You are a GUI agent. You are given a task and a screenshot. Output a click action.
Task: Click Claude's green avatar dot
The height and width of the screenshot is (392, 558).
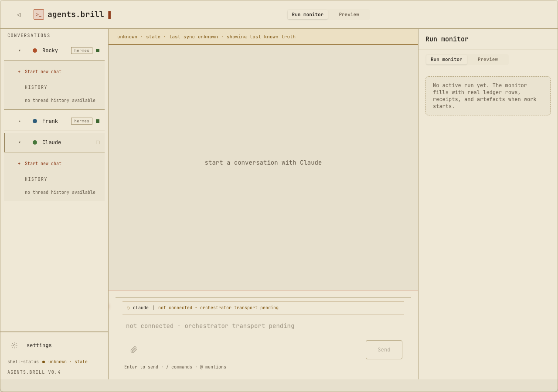(35, 142)
